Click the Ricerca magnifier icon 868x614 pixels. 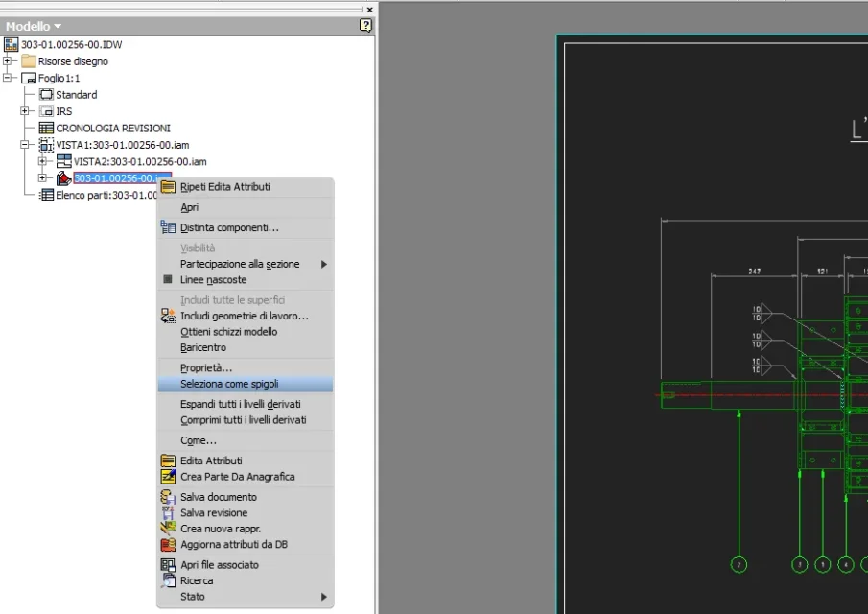pyautogui.click(x=168, y=580)
